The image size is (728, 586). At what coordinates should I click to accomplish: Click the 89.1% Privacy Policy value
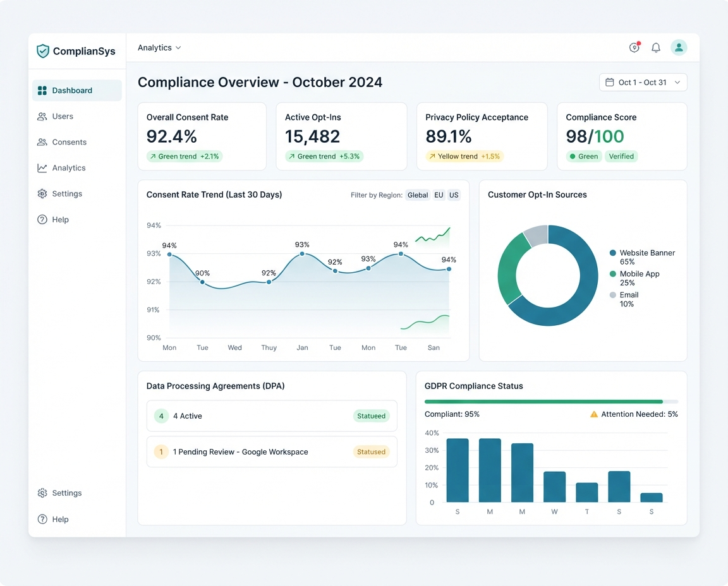pyautogui.click(x=449, y=136)
